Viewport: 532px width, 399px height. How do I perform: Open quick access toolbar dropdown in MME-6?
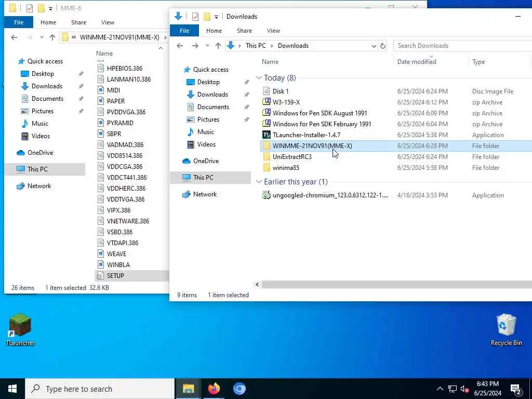(x=50, y=8)
